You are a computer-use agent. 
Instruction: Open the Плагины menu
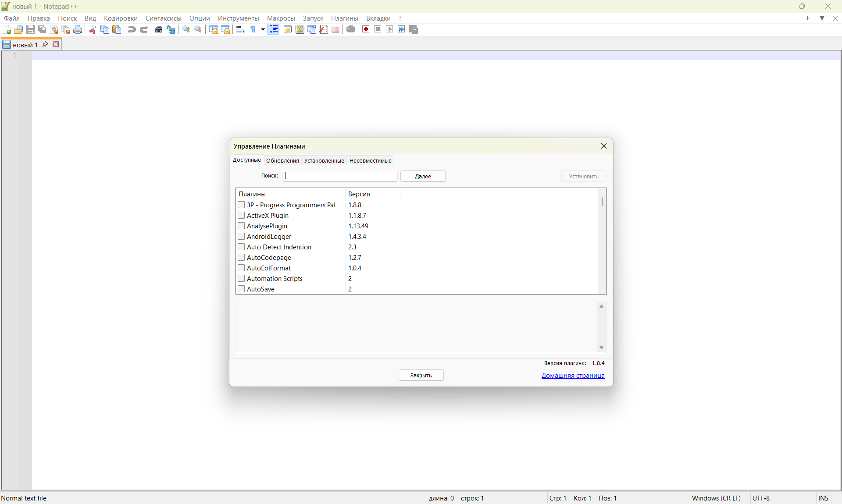pyautogui.click(x=344, y=18)
